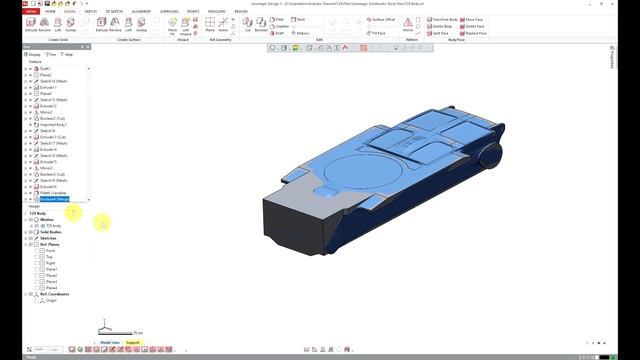Open the Delete Face tool
640x360 pixels.
(472, 27)
